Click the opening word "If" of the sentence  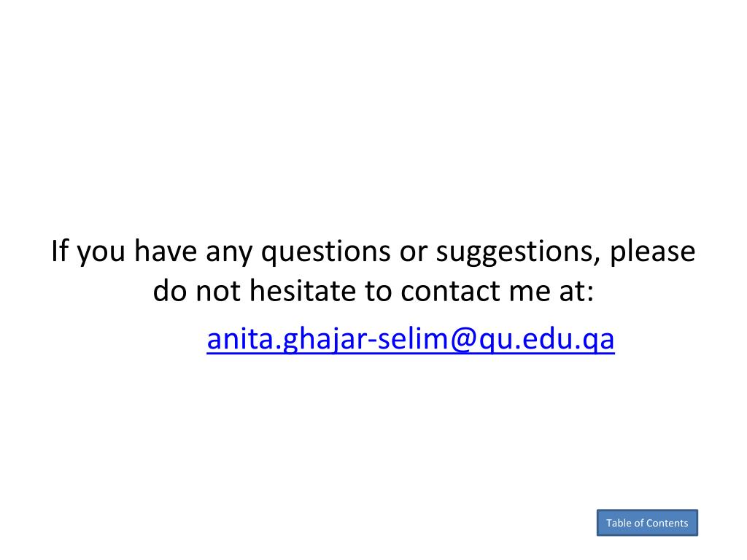point(60,250)
